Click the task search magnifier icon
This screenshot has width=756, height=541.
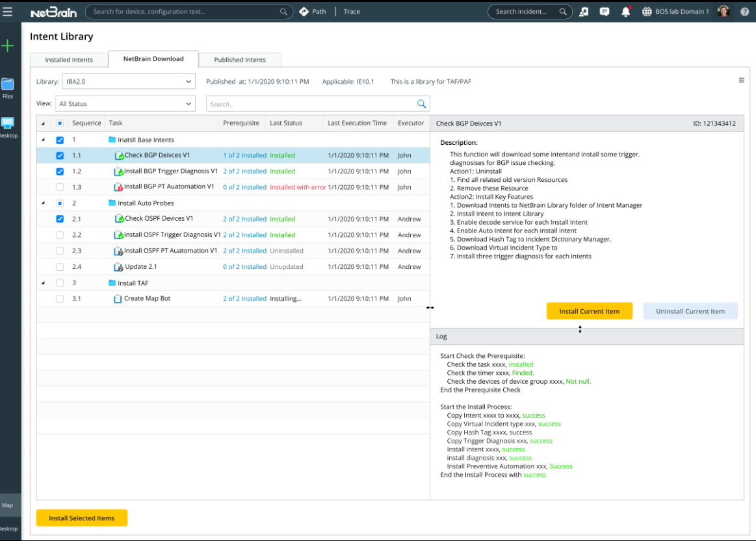pos(421,103)
